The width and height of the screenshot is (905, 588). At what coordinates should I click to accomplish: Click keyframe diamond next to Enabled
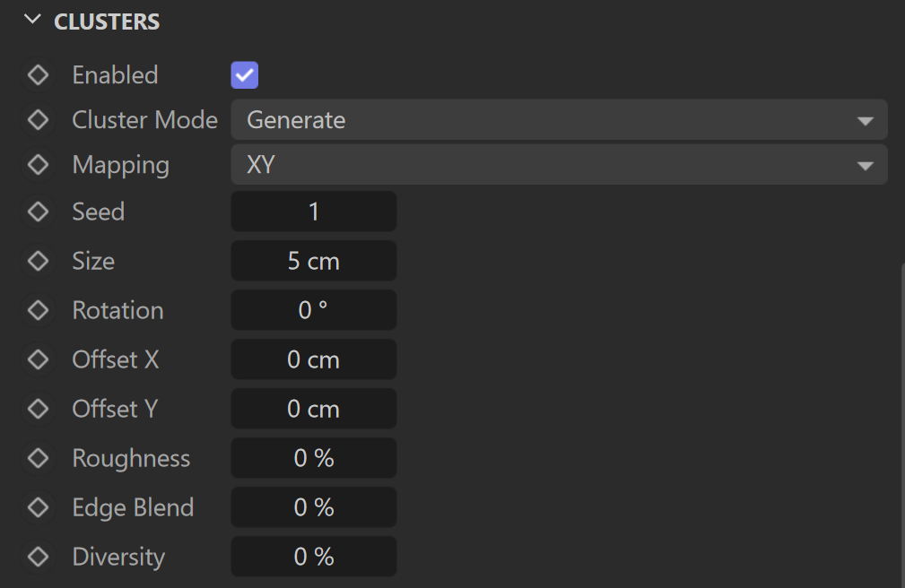[38, 75]
